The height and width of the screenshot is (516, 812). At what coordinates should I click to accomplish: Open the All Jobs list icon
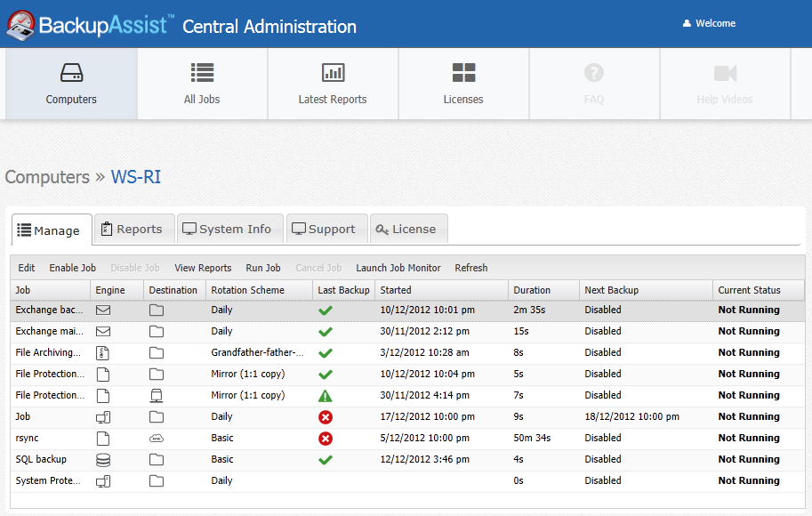tap(202, 73)
